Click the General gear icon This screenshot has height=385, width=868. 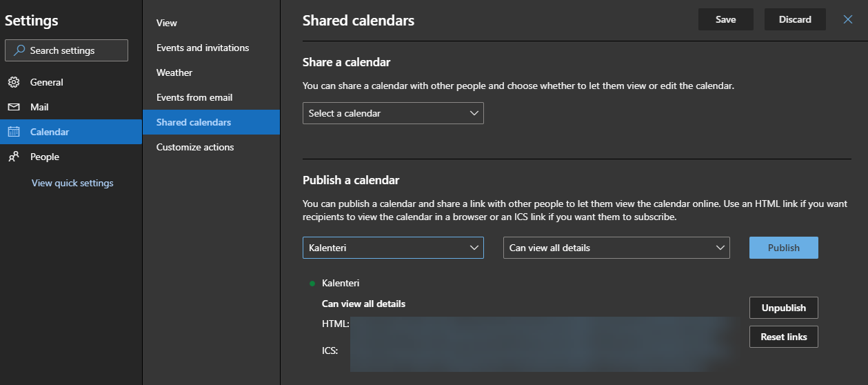coord(14,82)
